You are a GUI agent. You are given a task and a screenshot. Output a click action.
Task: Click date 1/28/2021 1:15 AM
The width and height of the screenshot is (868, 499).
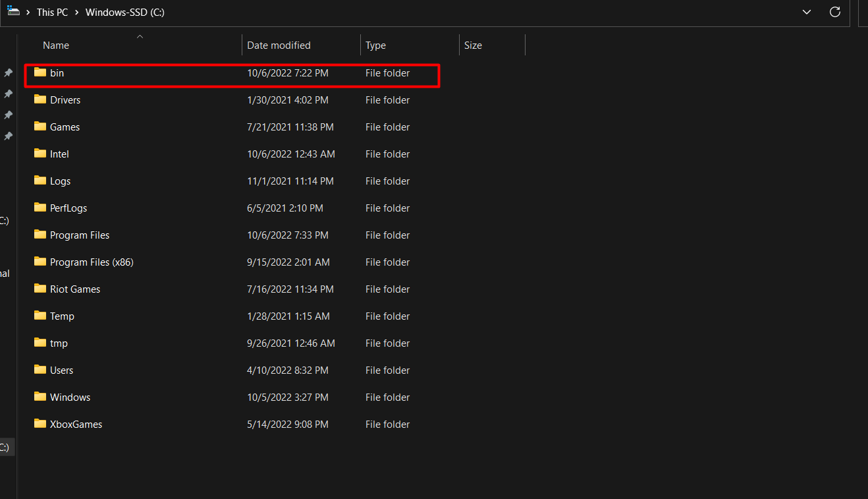click(288, 316)
